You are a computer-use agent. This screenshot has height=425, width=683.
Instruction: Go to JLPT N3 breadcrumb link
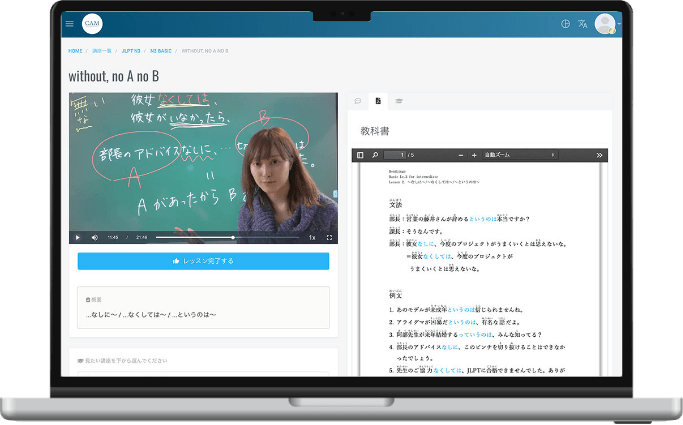(x=131, y=50)
